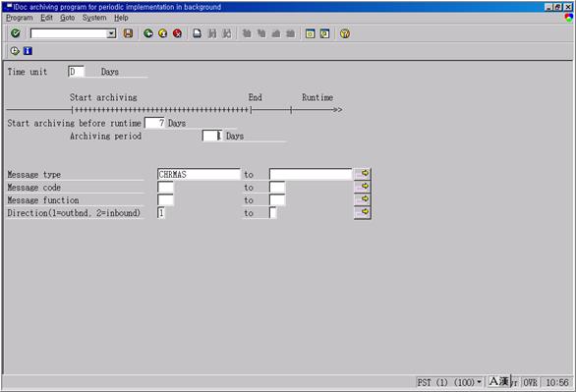Click the Execute clock icon

15,51
